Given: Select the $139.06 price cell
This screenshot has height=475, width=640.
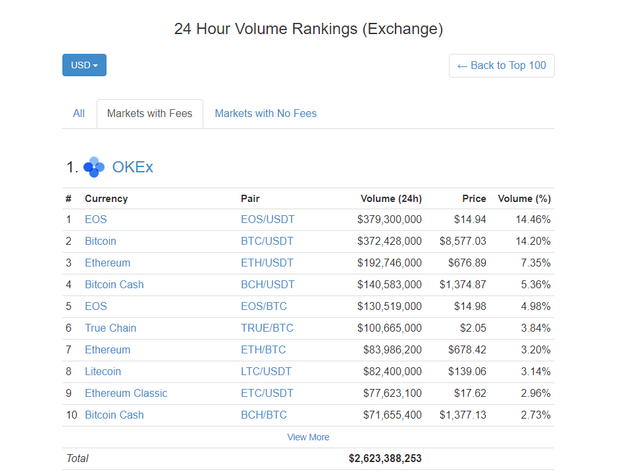Looking at the screenshot, I should tap(467, 371).
